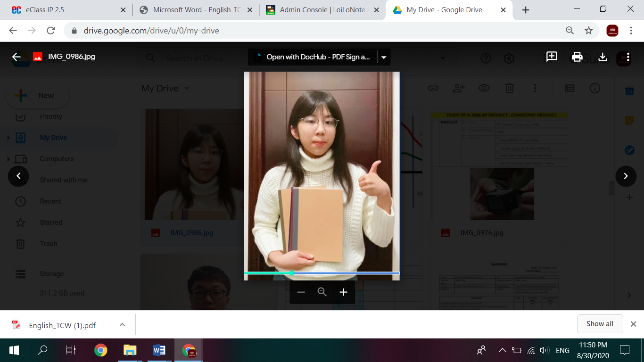Reload the page in Chrome
Image resolution: width=644 pixels, height=362 pixels.
pyautogui.click(x=51, y=31)
